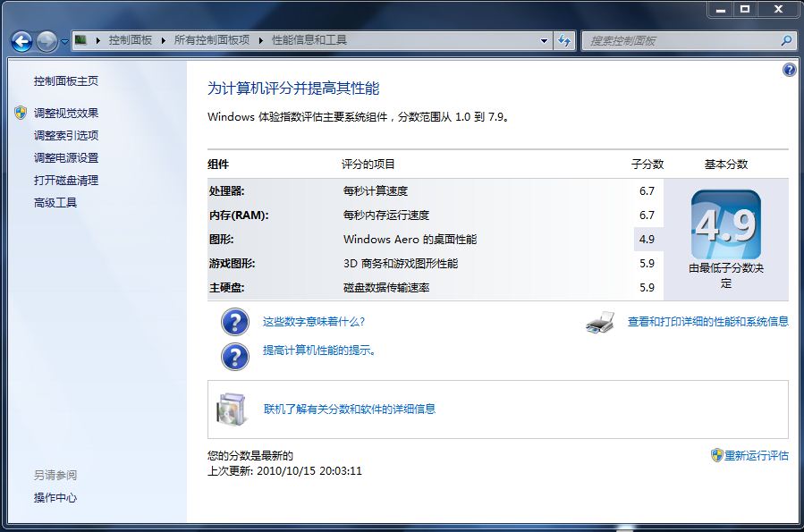The image size is (804, 532).
Task: Open 查看和打印详细的性能和系统信息 link
Action: tap(707, 322)
